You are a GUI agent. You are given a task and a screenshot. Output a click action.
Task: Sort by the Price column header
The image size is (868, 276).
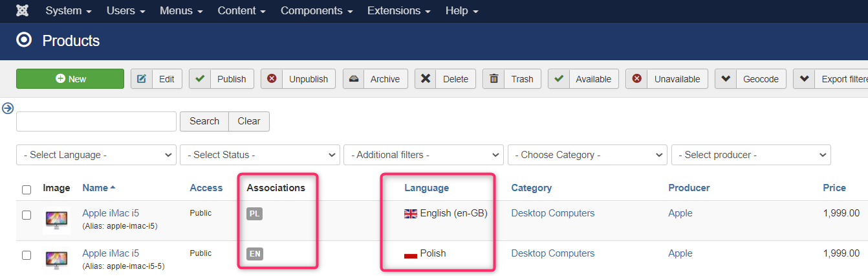834,188
